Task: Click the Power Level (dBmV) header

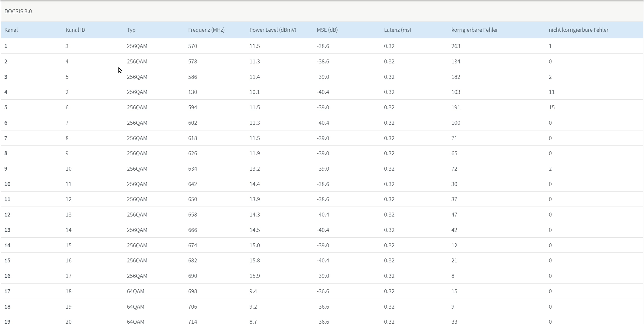Action: (x=273, y=30)
